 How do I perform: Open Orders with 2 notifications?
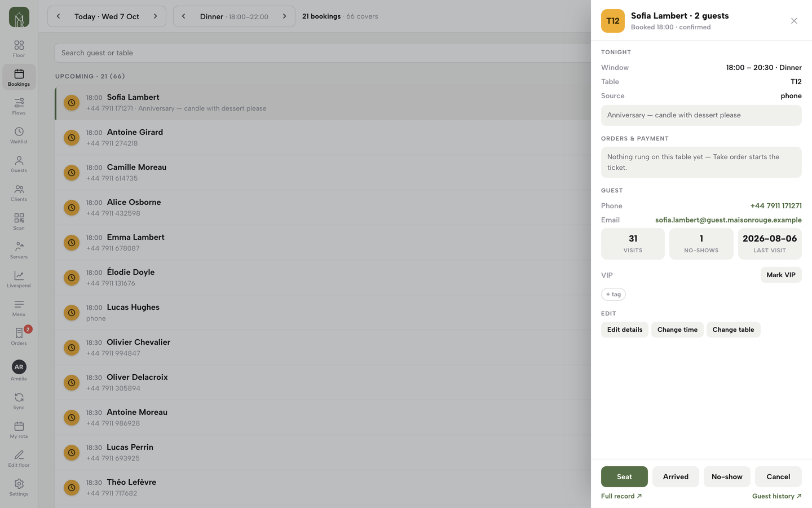[x=19, y=336]
